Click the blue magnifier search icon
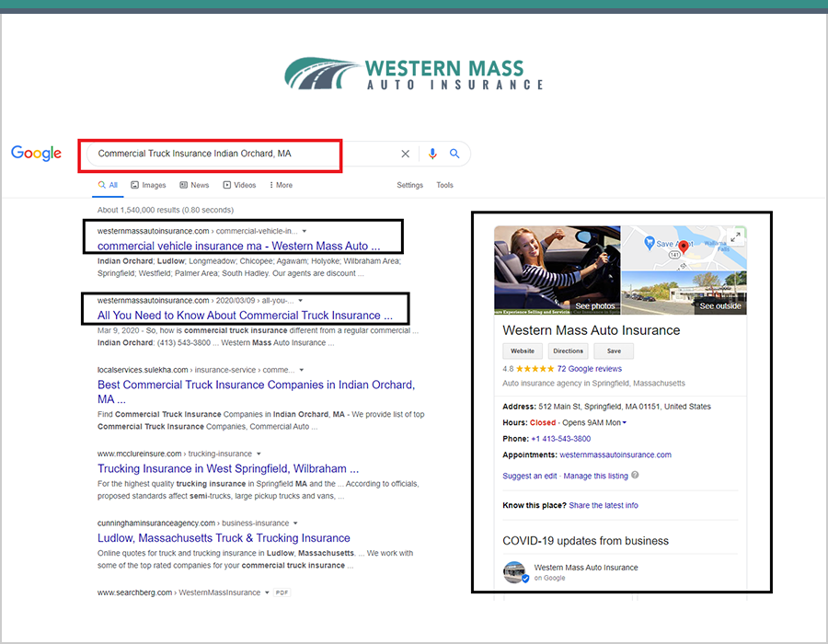Image resolution: width=828 pixels, height=644 pixels. coord(454,154)
